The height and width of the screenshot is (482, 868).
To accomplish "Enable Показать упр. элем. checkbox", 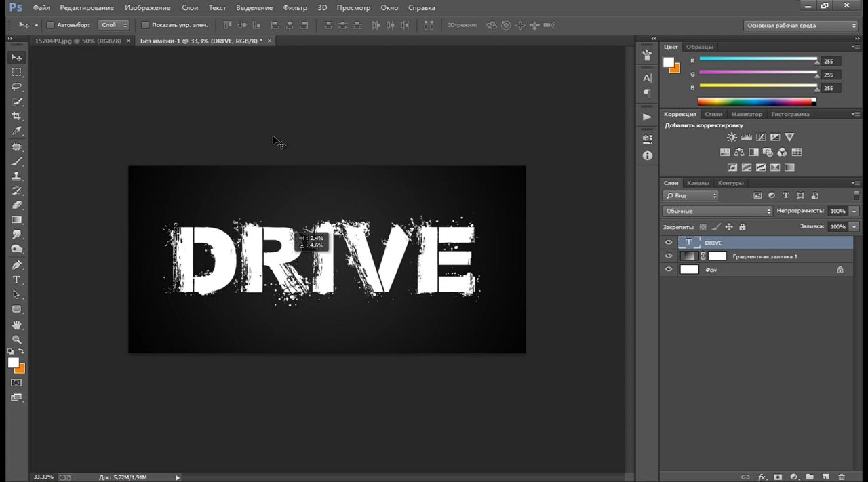I will (144, 25).
